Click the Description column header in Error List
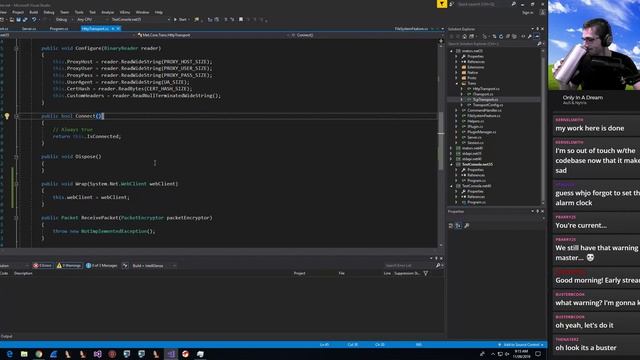This screenshot has width=640, height=360. pyautogui.click(x=23, y=273)
